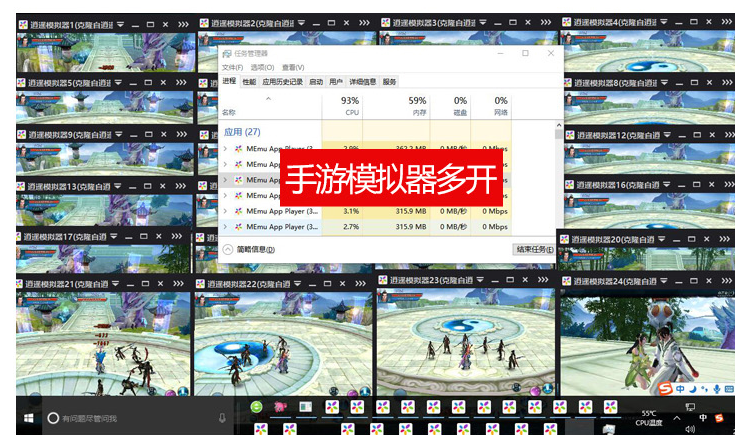
Task: Click the game view of 逍遥模拟器24
Action: point(647,342)
